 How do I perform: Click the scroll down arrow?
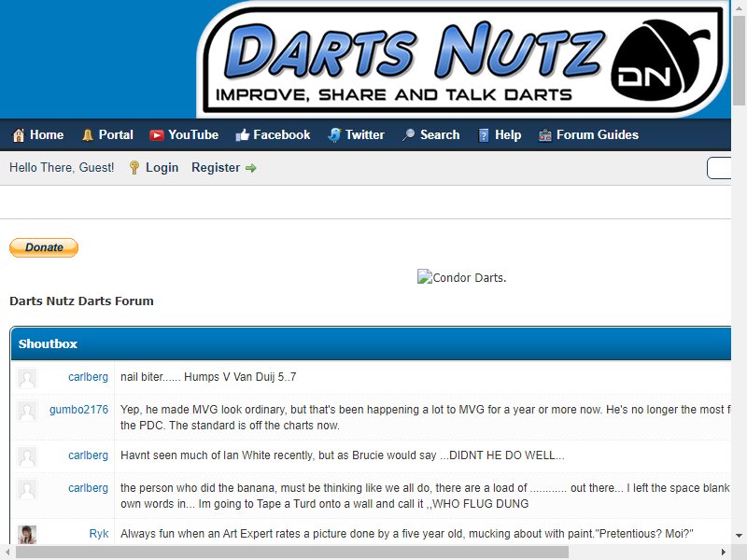coord(739,536)
